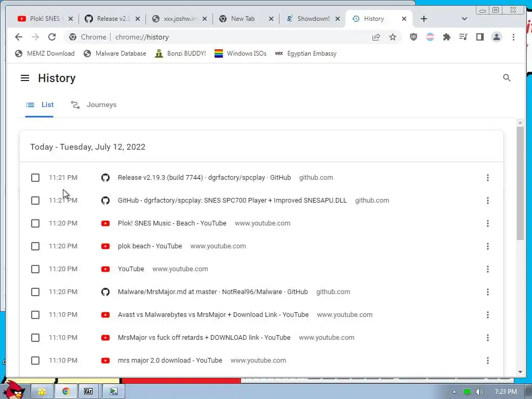Open the Extensions puzzle icon

click(x=447, y=37)
